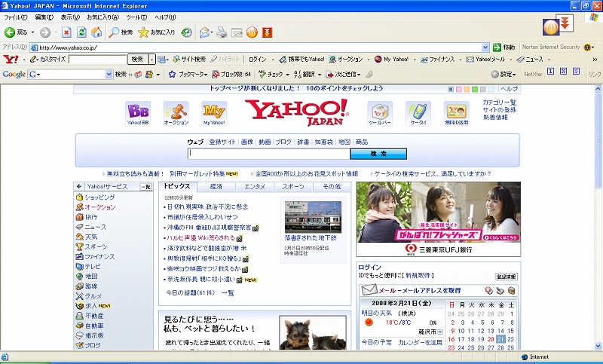603x364 pixels.
Task: Click the 天気 sidebar service icon
Action: (x=80, y=237)
